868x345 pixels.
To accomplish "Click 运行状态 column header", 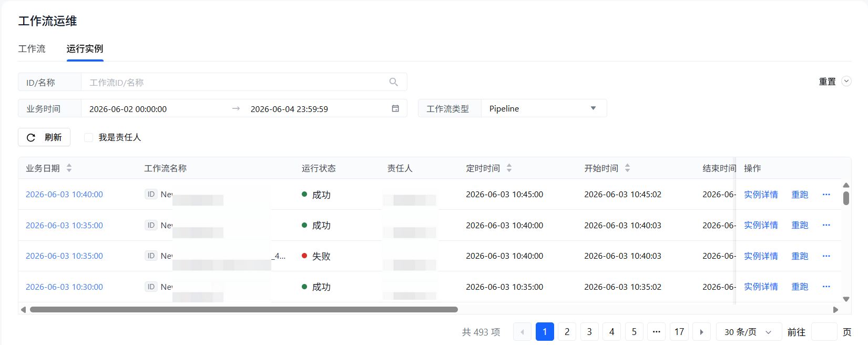I will coord(319,168).
